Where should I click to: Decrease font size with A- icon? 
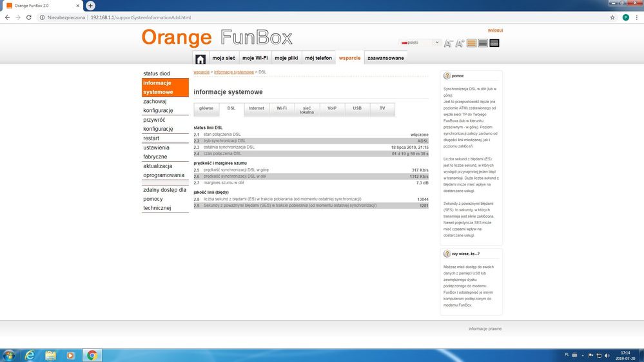(449, 43)
